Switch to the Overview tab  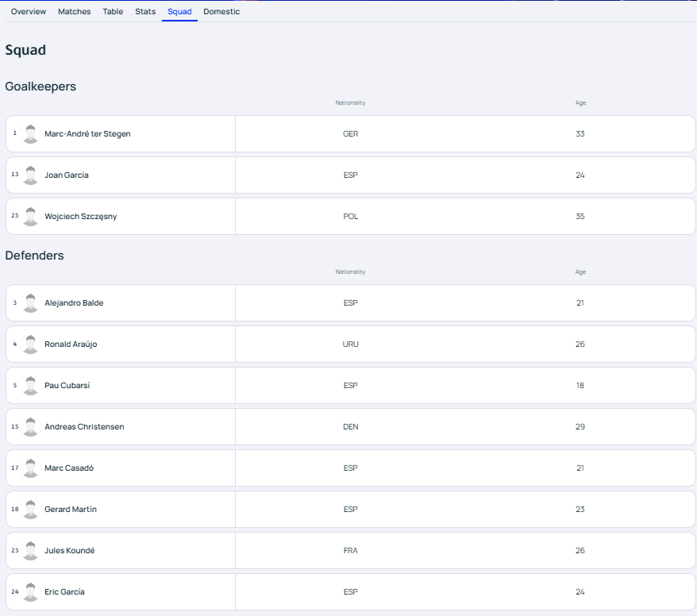click(x=29, y=12)
